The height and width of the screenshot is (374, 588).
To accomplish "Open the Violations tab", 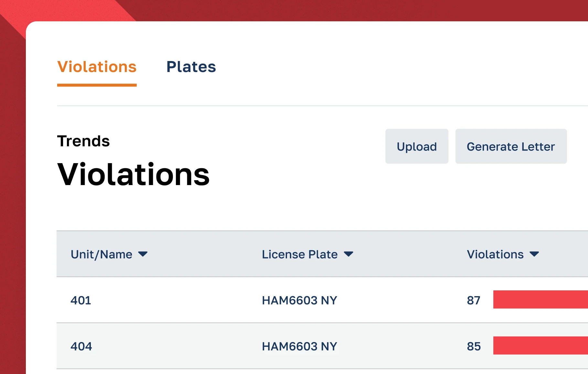I will click(97, 67).
